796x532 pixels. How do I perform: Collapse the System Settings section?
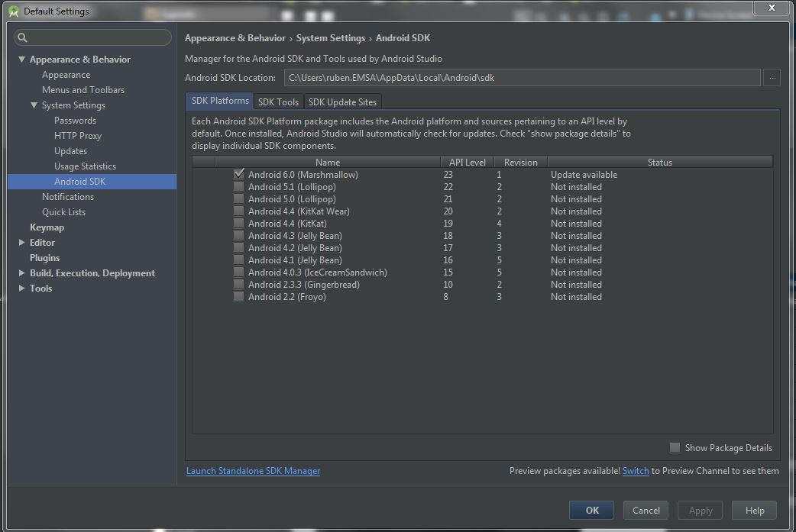click(34, 105)
